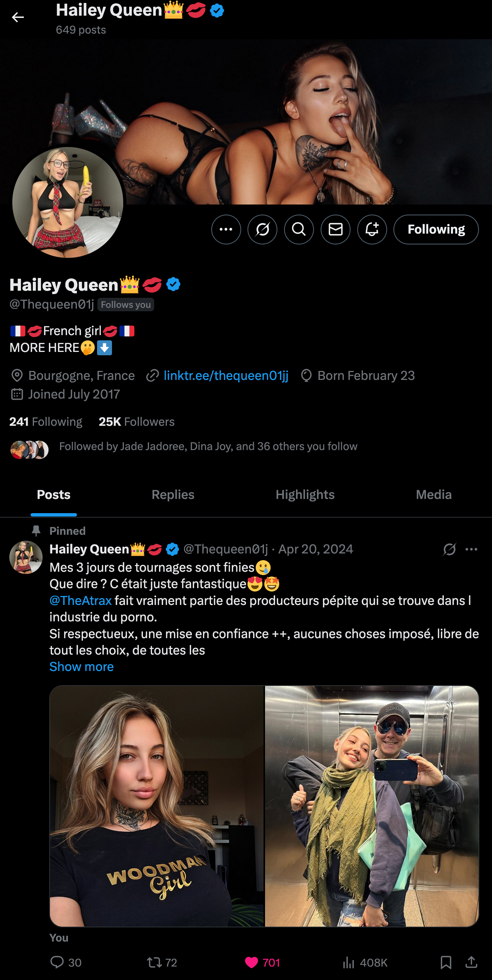Send a direct message via envelope icon
The image size is (492, 980).
336,230
